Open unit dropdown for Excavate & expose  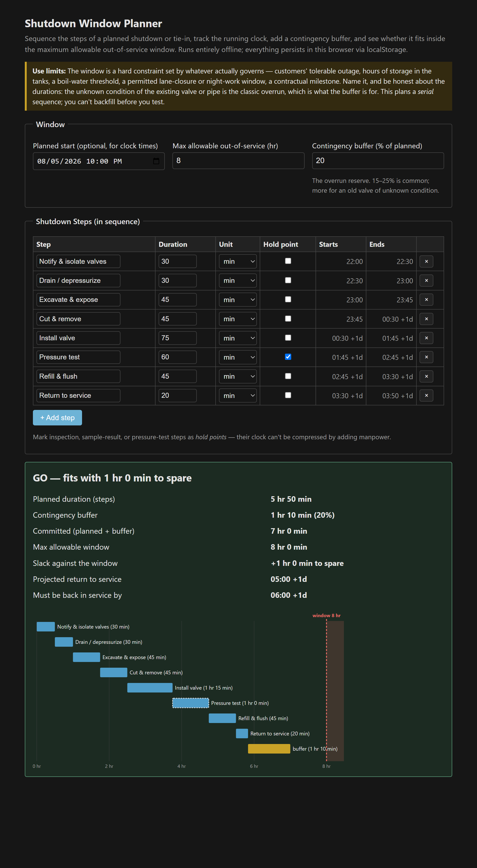pos(238,300)
